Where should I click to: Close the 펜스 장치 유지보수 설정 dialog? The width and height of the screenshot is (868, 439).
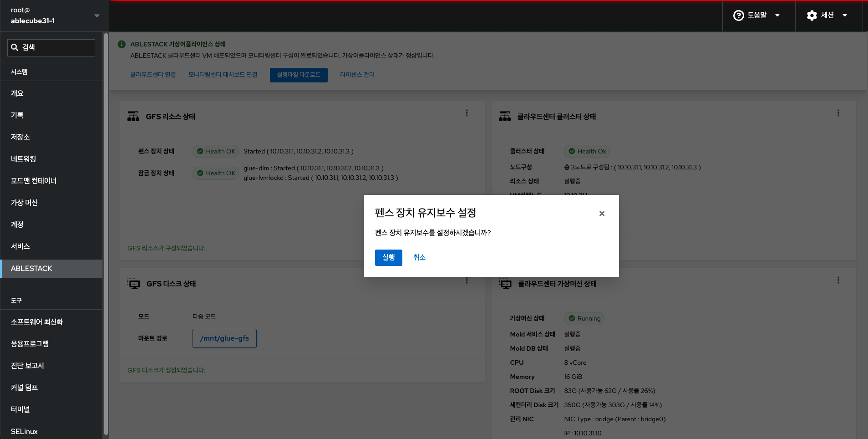(x=602, y=214)
